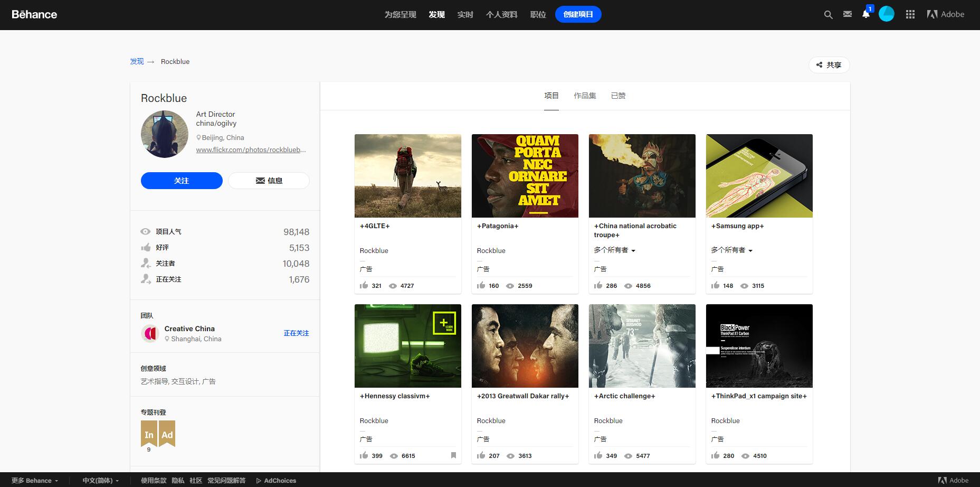Viewport: 980px width, 487px height.
Task: Click the bookmark icon on Hennessy classivm card
Action: 453,455
